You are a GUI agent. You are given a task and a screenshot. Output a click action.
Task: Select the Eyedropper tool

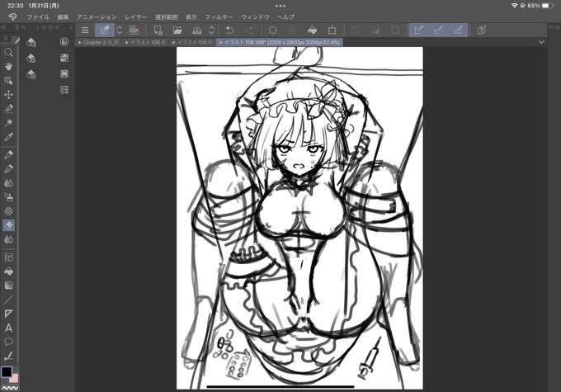[x=8, y=137]
